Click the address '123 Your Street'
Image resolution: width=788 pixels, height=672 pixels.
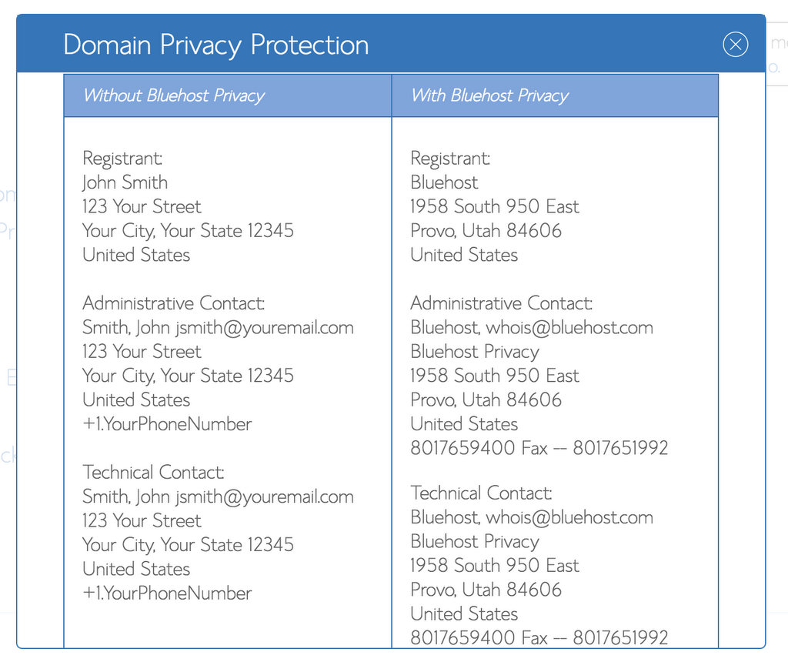[x=141, y=206]
